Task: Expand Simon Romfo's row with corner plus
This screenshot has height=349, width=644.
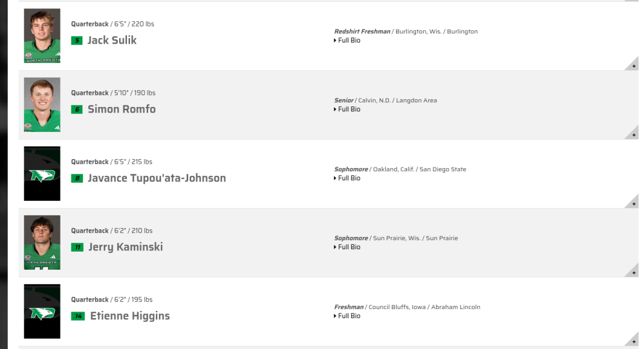Action: (x=632, y=133)
